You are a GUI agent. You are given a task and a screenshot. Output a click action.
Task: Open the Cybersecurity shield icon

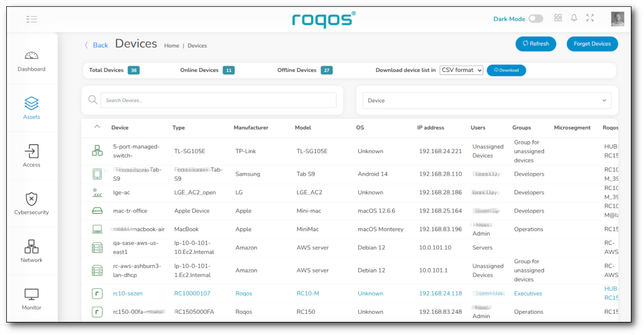click(x=31, y=199)
